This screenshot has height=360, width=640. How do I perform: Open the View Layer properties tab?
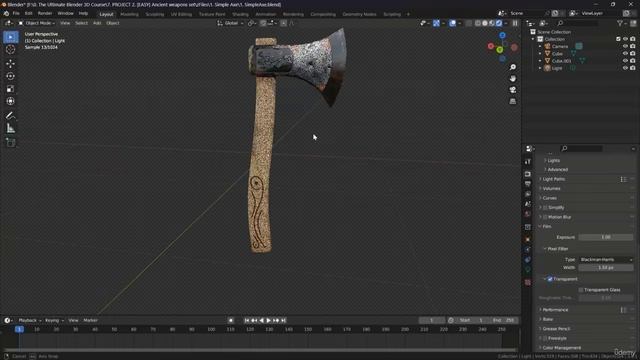point(528,194)
